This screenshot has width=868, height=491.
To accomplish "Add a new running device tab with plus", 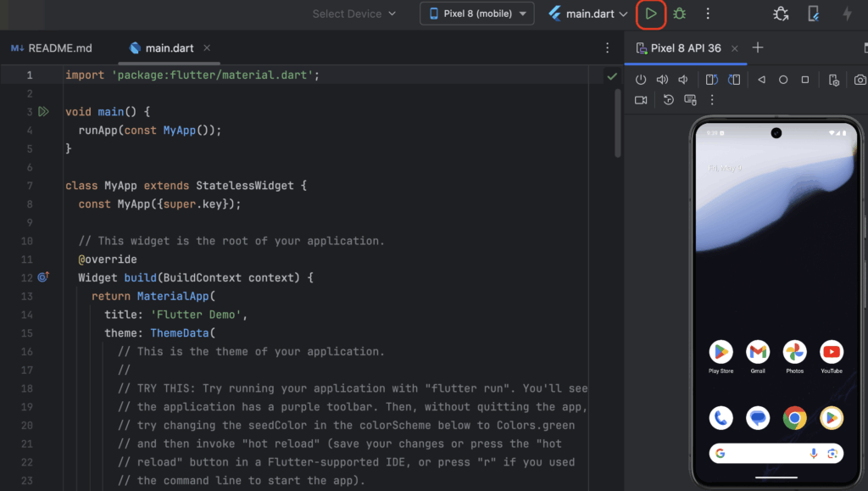I will click(758, 47).
